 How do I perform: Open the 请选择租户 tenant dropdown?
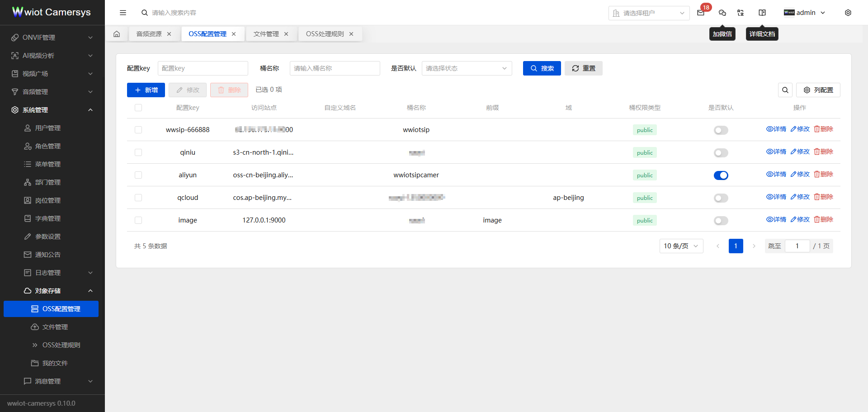pos(649,13)
